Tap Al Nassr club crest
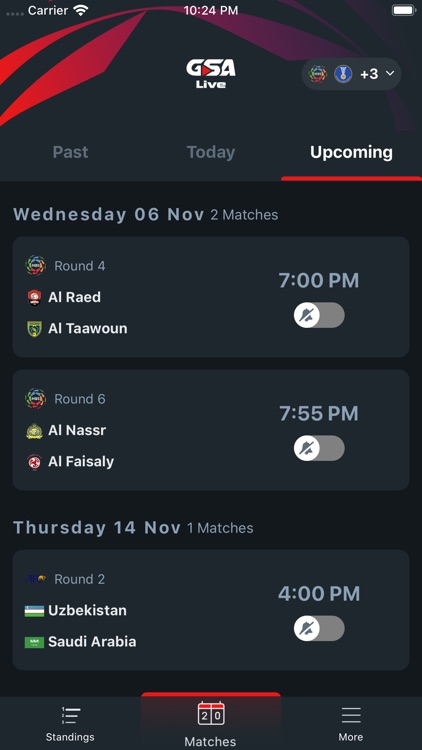 point(34,430)
